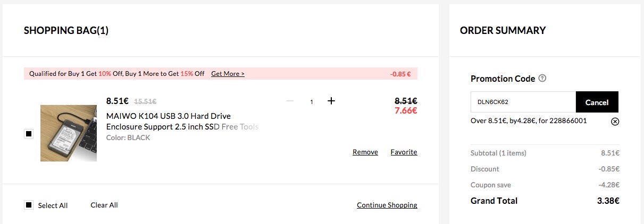
Task: Decrease item quantity with minus icon
Action: coord(290,101)
